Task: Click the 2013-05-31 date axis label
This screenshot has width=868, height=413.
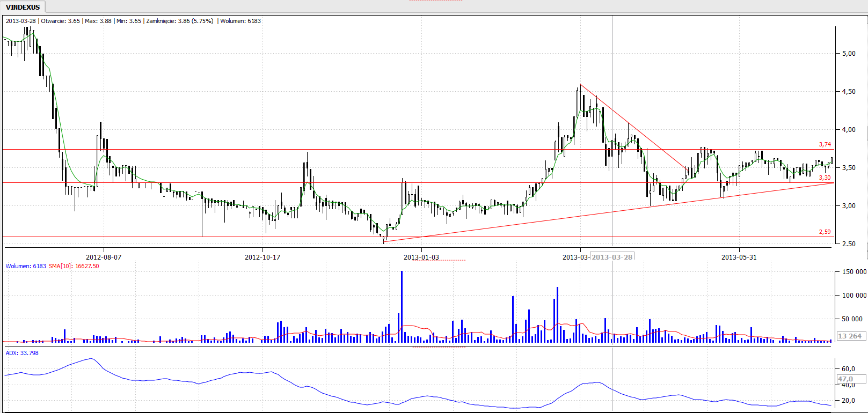Action: tap(739, 257)
